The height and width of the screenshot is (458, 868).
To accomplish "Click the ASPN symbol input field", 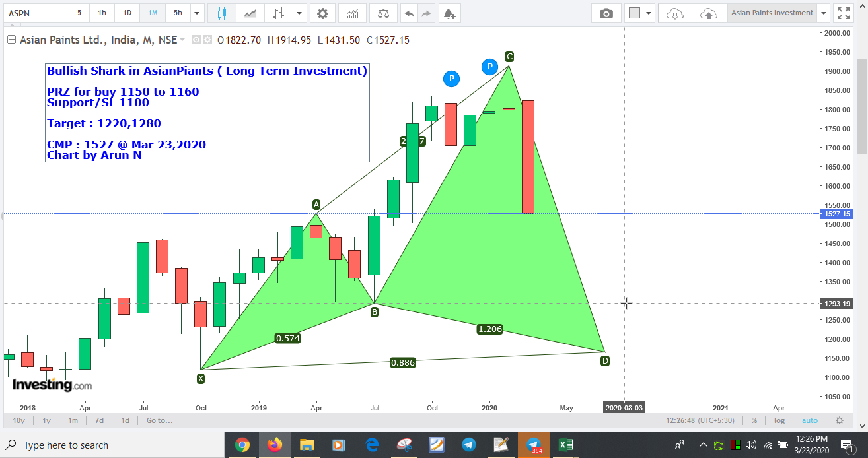I will 36,13.
